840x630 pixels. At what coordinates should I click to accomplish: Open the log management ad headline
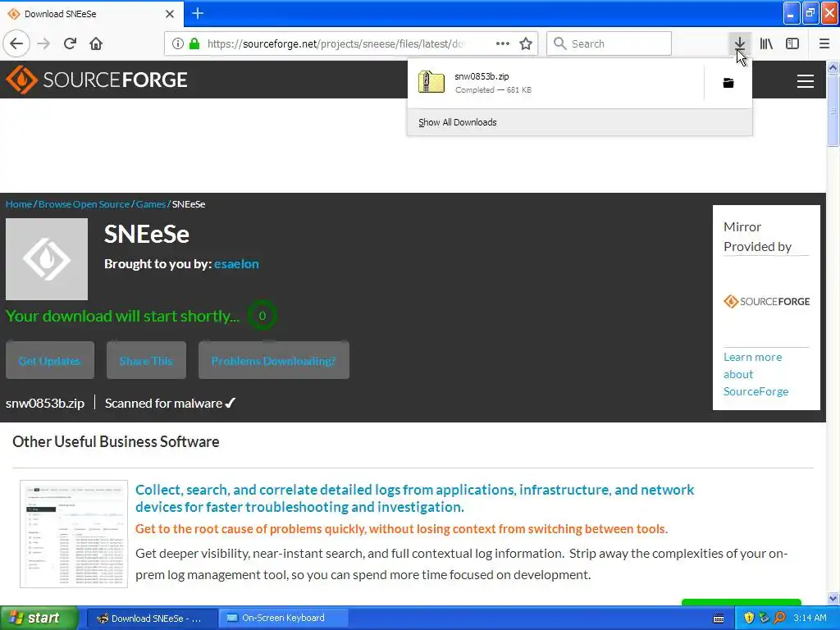[x=414, y=498]
